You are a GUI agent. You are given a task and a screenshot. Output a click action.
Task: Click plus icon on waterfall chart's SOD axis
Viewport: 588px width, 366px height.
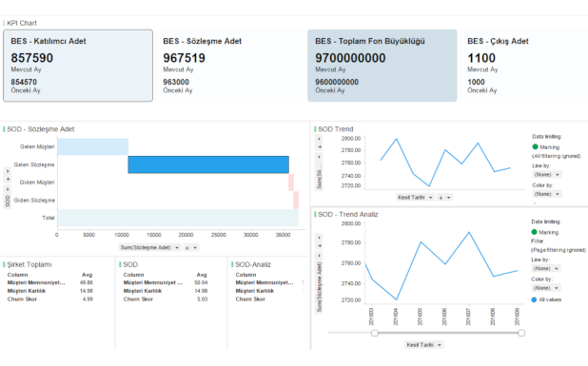tap(8, 179)
